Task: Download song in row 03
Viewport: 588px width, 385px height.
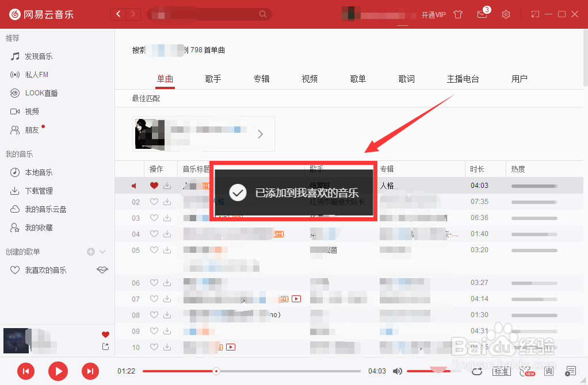Action: coord(167,218)
